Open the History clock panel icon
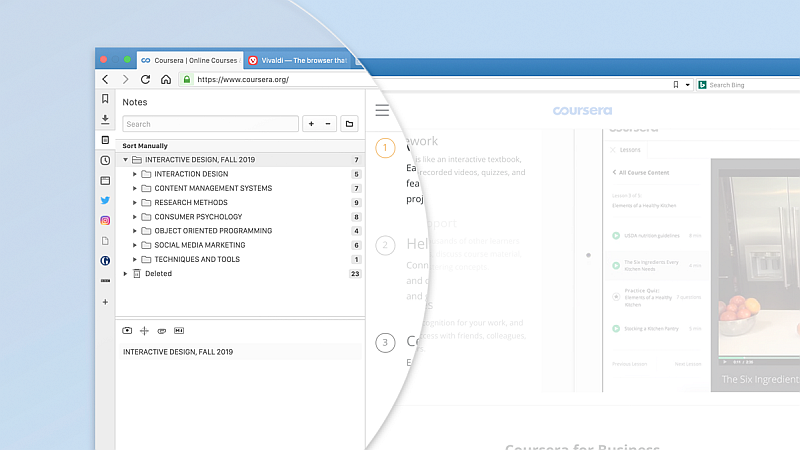This screenshot has height=450, width=800. pyautogui.click(x=105, y=160)
